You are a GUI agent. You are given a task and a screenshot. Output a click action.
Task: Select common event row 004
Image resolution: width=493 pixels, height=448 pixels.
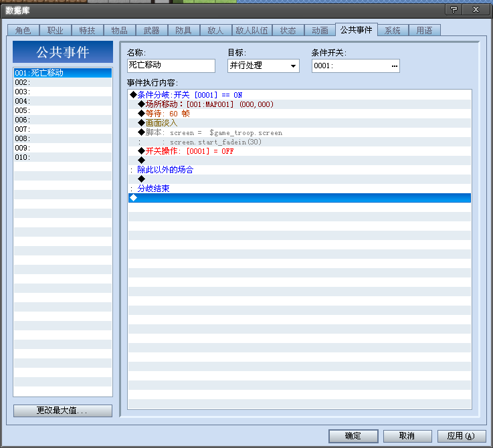click(63, 101)
